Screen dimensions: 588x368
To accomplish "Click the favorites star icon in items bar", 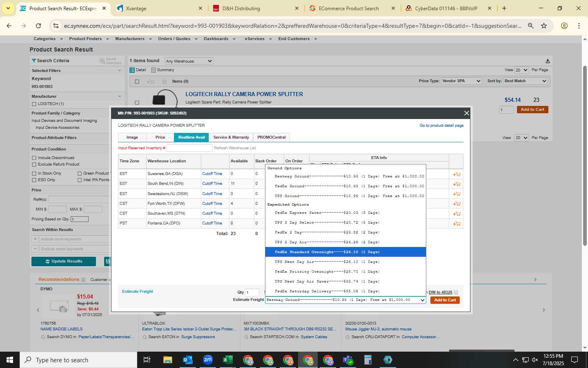I will [x=164, y=81].
